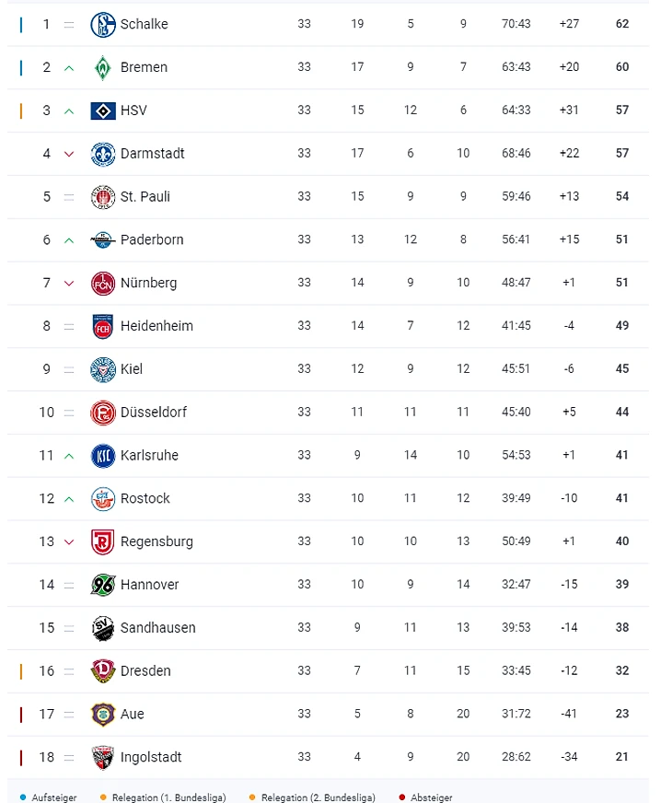Click Bremen's green up-trend arrow

(x=69, y=67)
